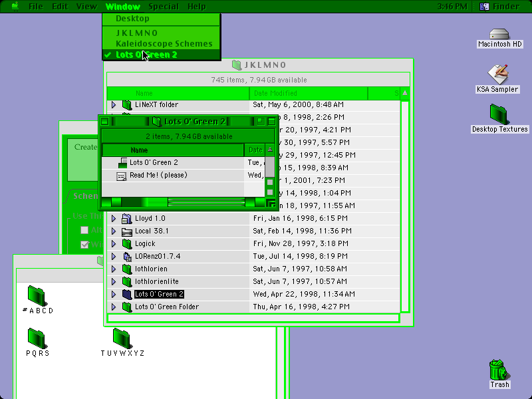Expand the Lloyd 1.0 disclosure triangle
532x399 pixels.
pyautogui.click(x=114, y=219)
